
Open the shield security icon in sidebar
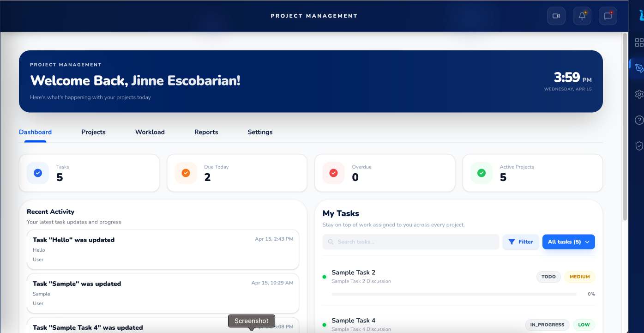(639, 146)
